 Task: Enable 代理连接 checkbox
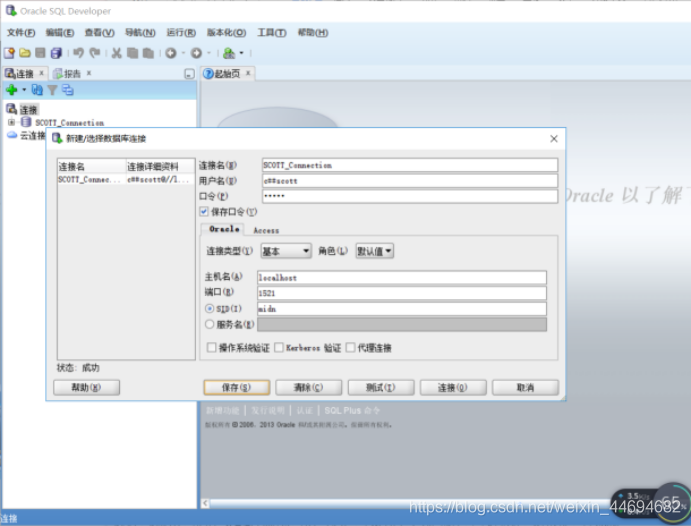[x=350, y=348]
